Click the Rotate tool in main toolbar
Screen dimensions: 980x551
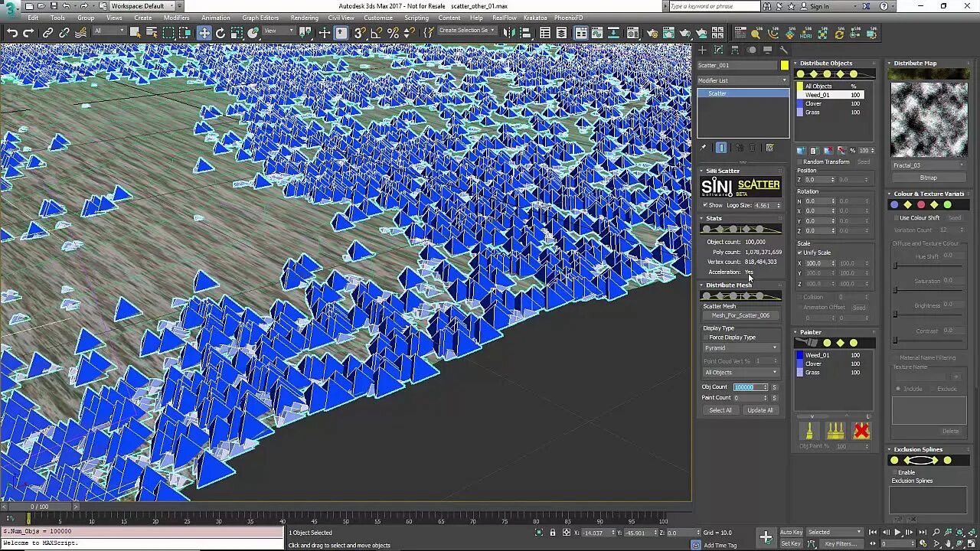(220, 33)
